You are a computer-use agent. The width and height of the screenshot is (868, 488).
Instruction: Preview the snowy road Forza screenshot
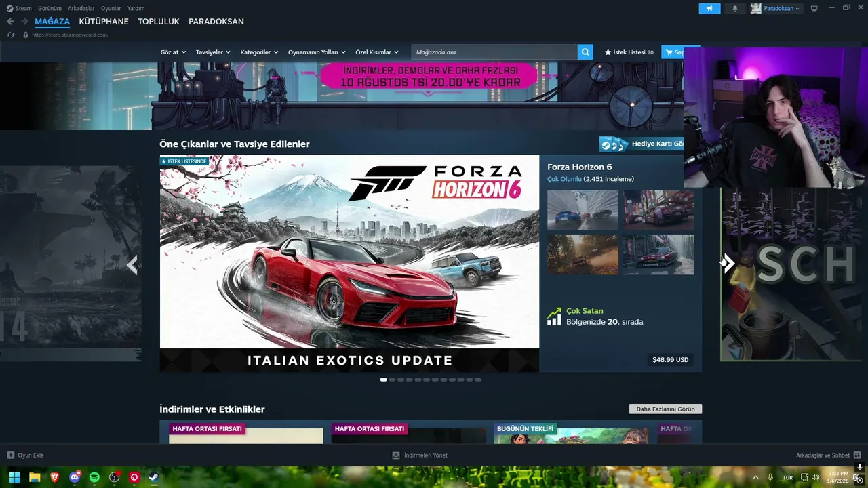click(x=583, y=210)
